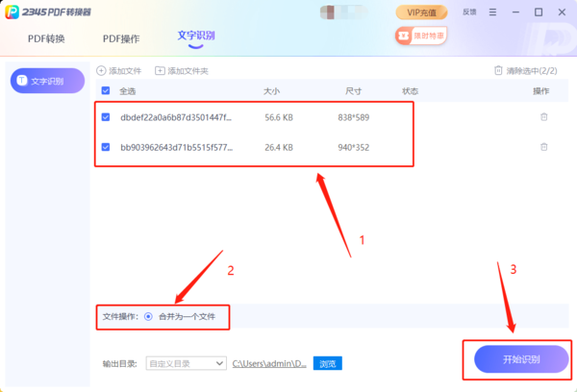Click the 添加文件 plus icon

102,71
